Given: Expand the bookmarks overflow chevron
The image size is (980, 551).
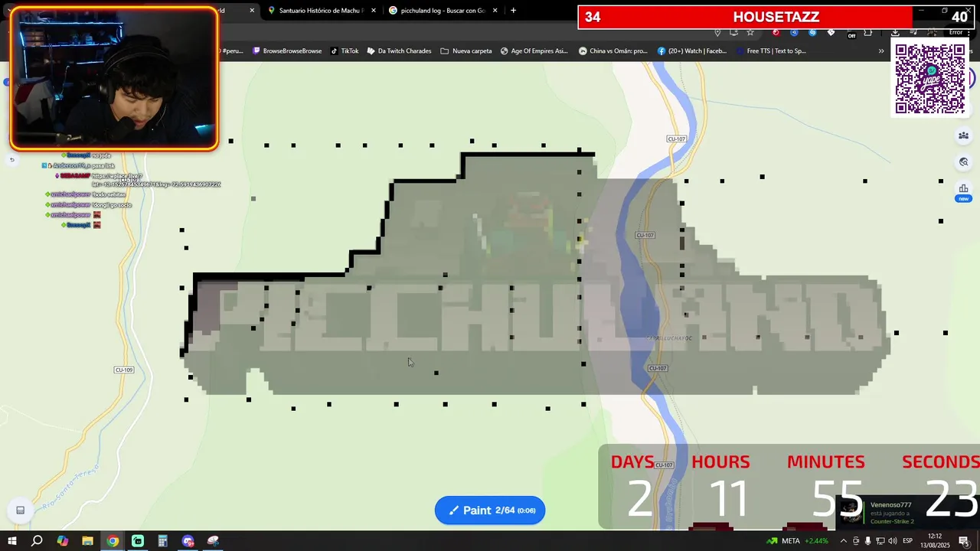Looking at the screenshot, I should pyautogui.click(x=881, y=51).
